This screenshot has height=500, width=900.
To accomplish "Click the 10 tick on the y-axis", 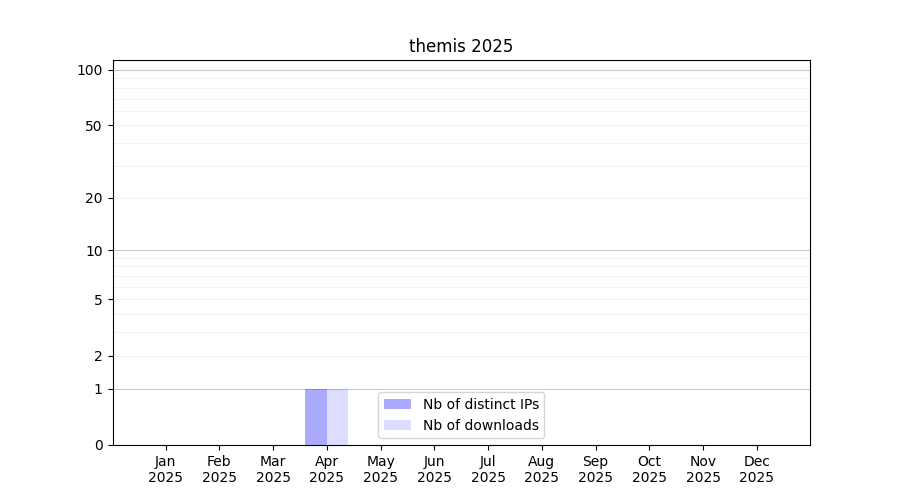I will point(94,251).
